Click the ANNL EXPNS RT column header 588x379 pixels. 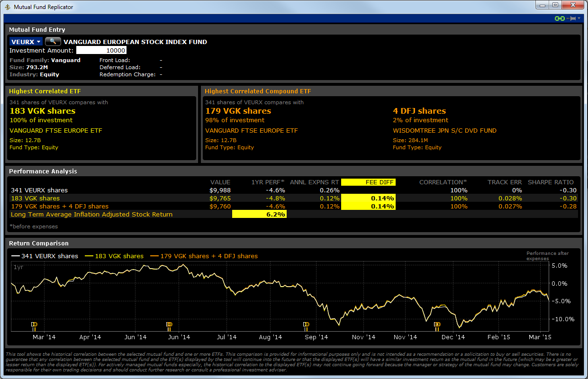[x=314, y=182]
